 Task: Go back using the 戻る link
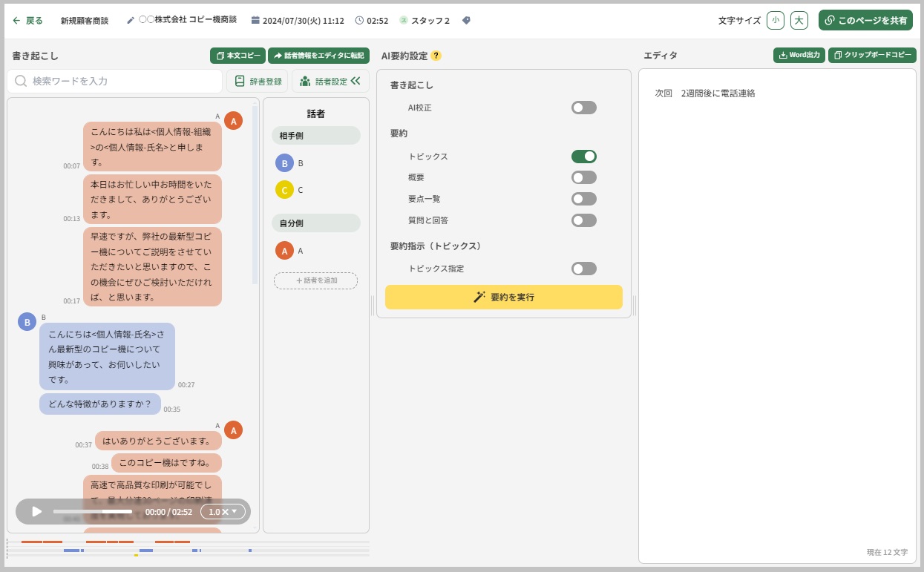[27, 20]
